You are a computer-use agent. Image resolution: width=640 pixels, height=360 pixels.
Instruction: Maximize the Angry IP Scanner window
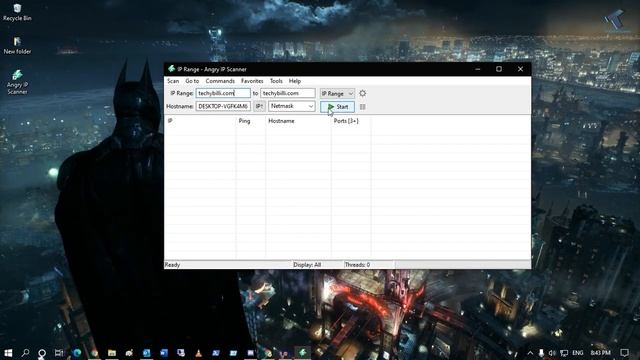click(499, 69)
